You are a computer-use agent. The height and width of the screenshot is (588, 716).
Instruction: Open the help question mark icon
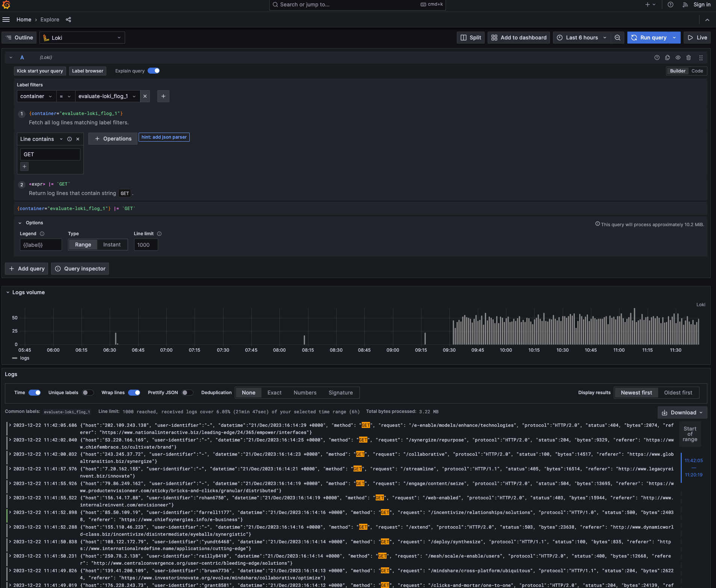coord(671,5)
